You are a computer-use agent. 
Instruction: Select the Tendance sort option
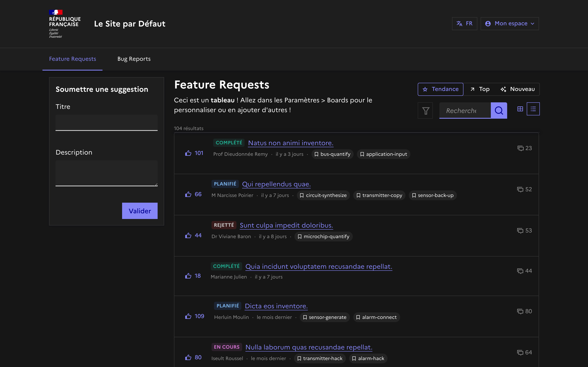[x=440, y=89]
